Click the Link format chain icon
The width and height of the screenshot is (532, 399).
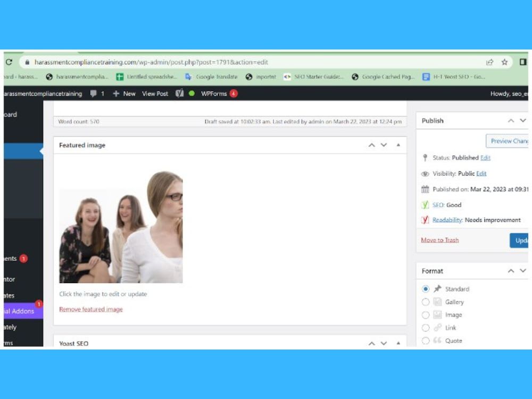click(x=437, y=327)
